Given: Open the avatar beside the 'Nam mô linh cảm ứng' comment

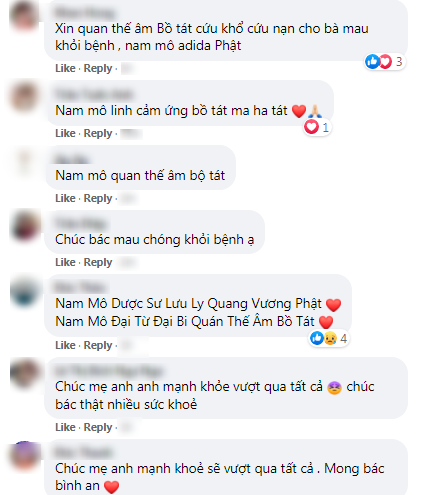Looking at the screenshot, I should (x=24, y=97).
